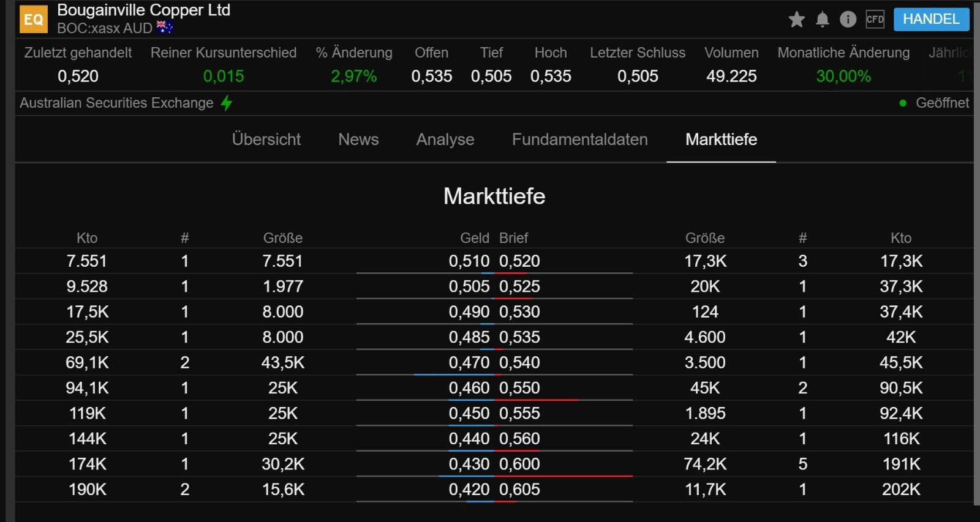Image resolution: width=980 pixels, height=522 pixels.
Task: Click the orange EQ instrument badge
Action: point(33,19)
